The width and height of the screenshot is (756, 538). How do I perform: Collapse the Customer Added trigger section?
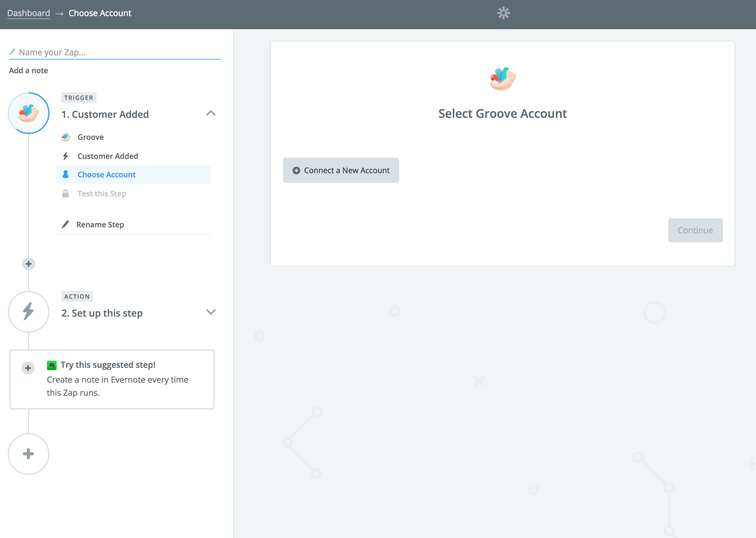point(211,114)
